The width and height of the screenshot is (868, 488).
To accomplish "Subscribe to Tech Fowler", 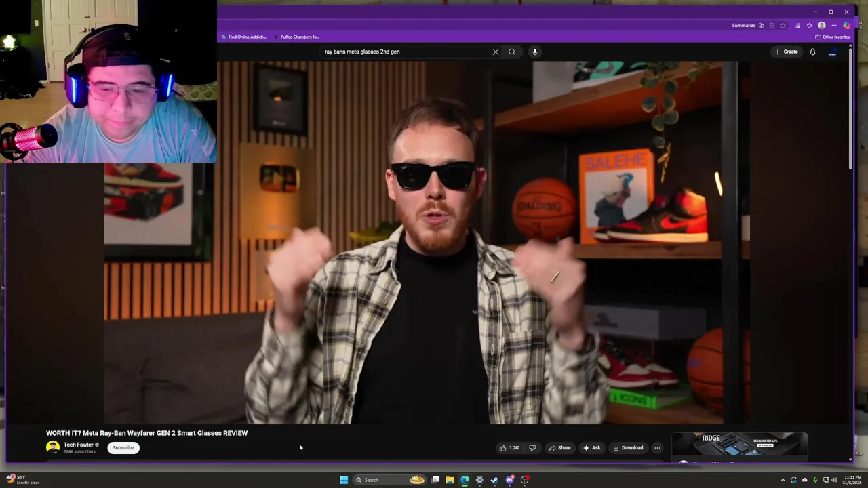I will [123, 447].
